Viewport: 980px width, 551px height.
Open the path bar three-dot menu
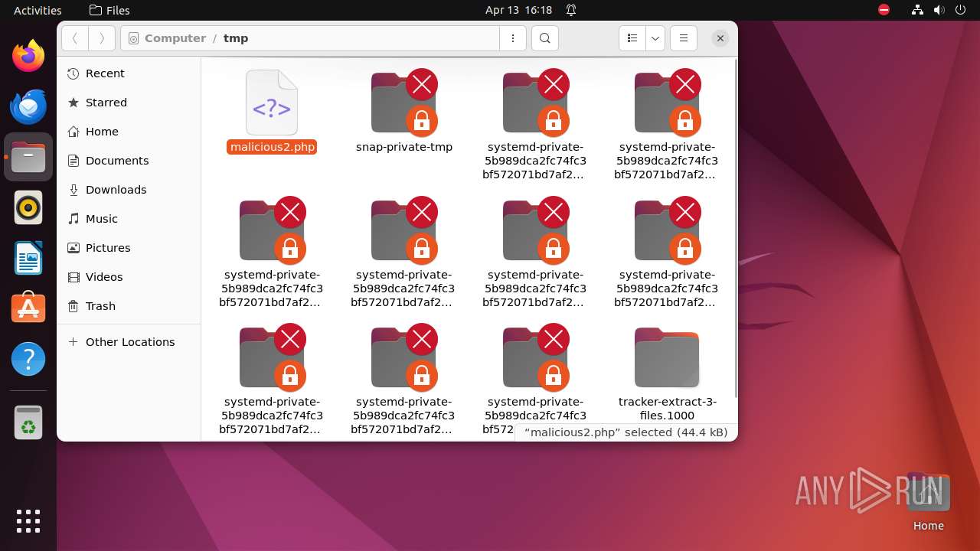point(513,38)
